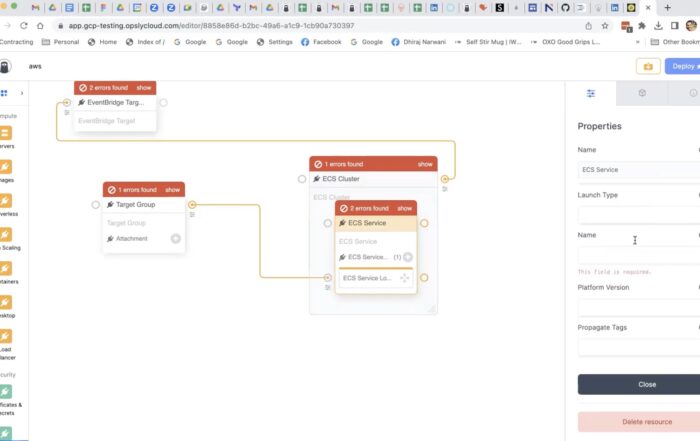The image size is (700, 441).
Task: Click the ECS Cluster left input port
Action: pyautogui.click(x=302, y=179)
